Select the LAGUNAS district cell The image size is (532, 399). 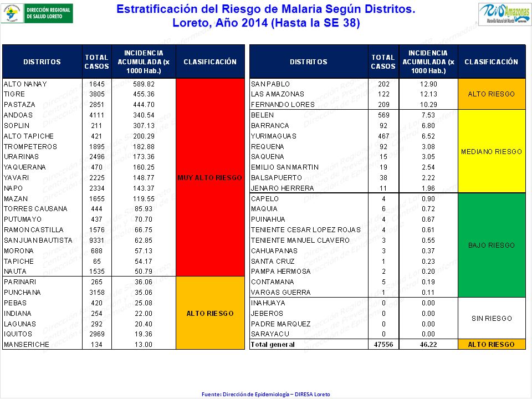point(43,324)
